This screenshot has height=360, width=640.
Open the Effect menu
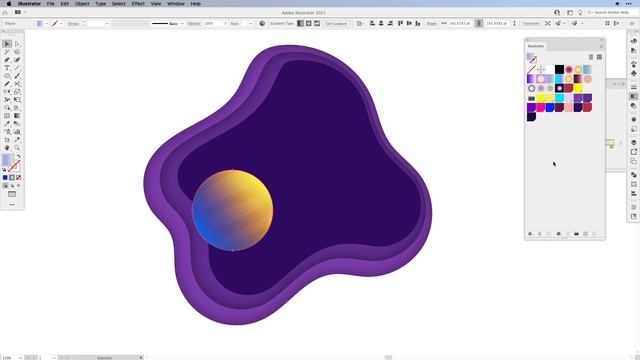[x=138, y=4]
